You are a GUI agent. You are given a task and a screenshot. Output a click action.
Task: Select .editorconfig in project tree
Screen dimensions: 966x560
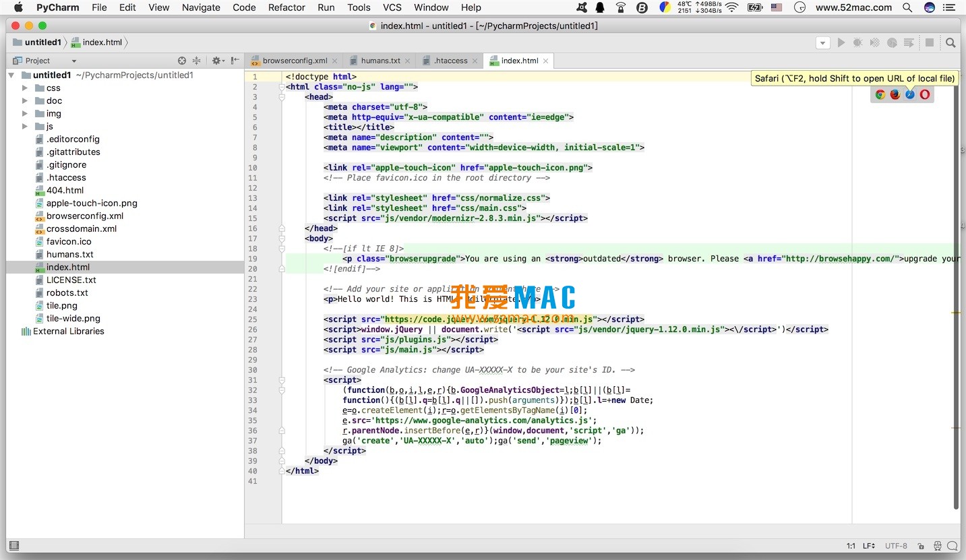click(x=73, y=139)
